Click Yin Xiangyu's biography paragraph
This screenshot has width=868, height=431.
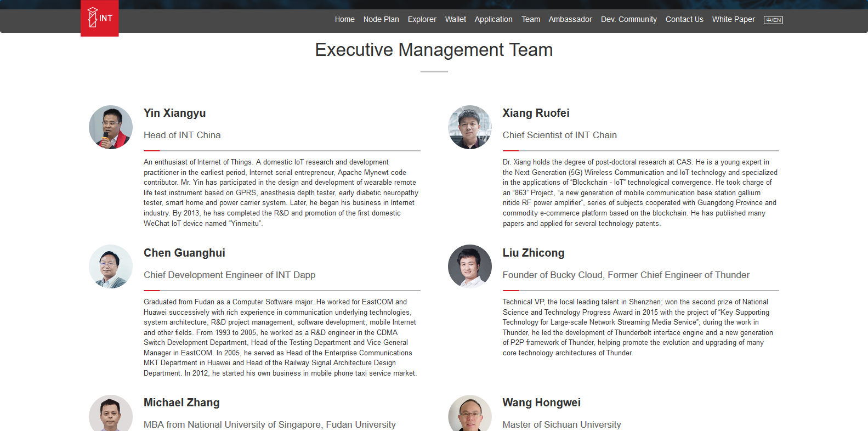pos(281,192)
